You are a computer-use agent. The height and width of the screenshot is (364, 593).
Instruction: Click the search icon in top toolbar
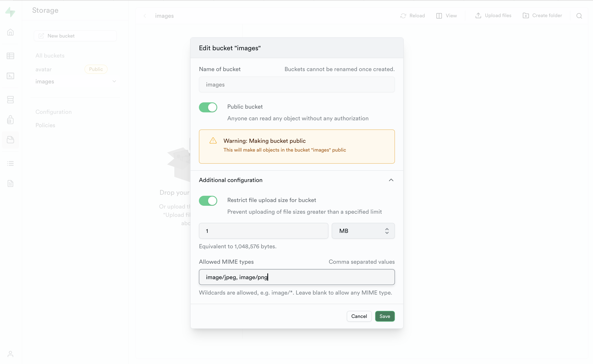point(579,16)
